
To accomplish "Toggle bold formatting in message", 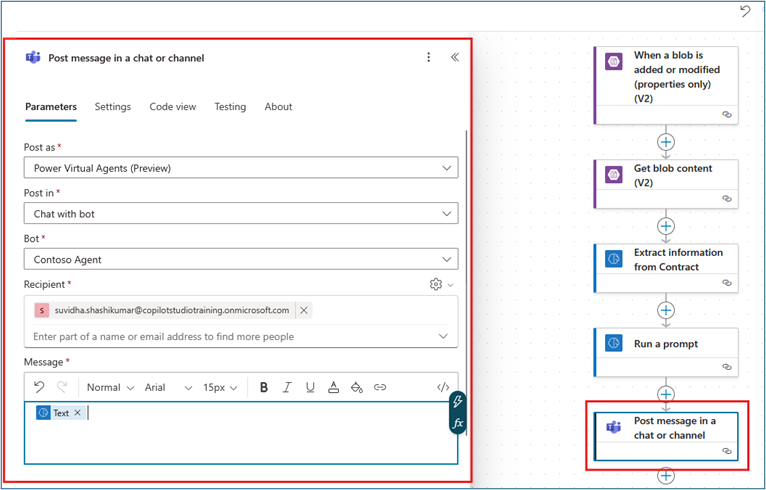I will tap(264, 387).
